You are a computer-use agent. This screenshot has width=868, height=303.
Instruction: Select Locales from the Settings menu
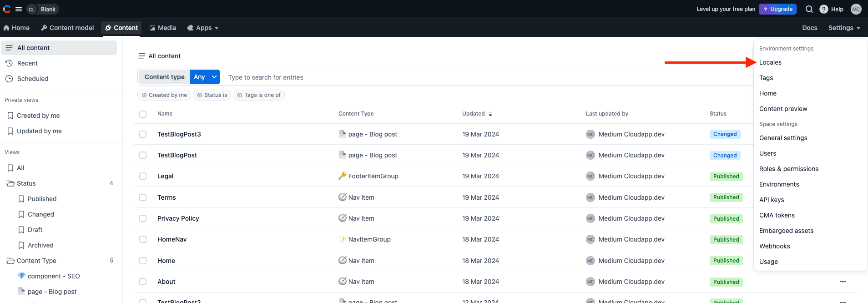[x=770, y=62]
